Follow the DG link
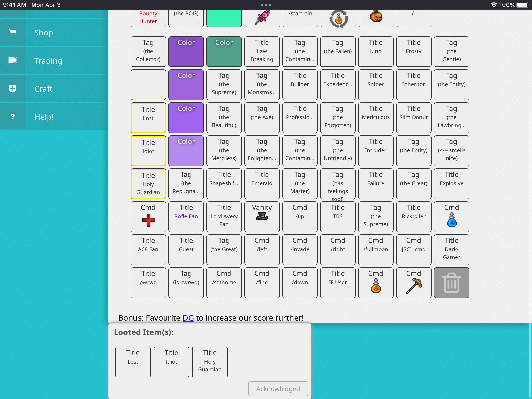This screenshot has width=532, height=399. [188, 318]
